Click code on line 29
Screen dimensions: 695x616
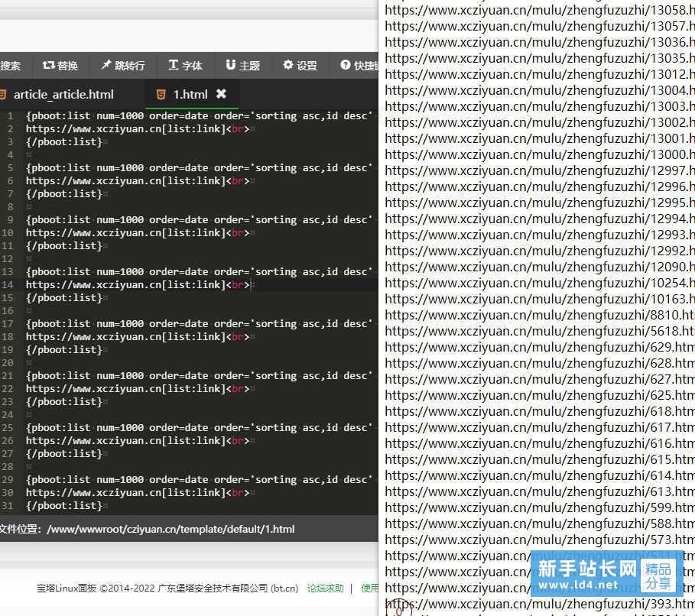pos(199,479)
